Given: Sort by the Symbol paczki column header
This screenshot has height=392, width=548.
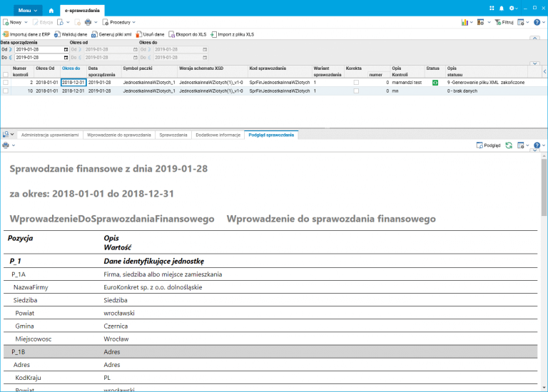Looking at the screenshot, I should (149, 71).
